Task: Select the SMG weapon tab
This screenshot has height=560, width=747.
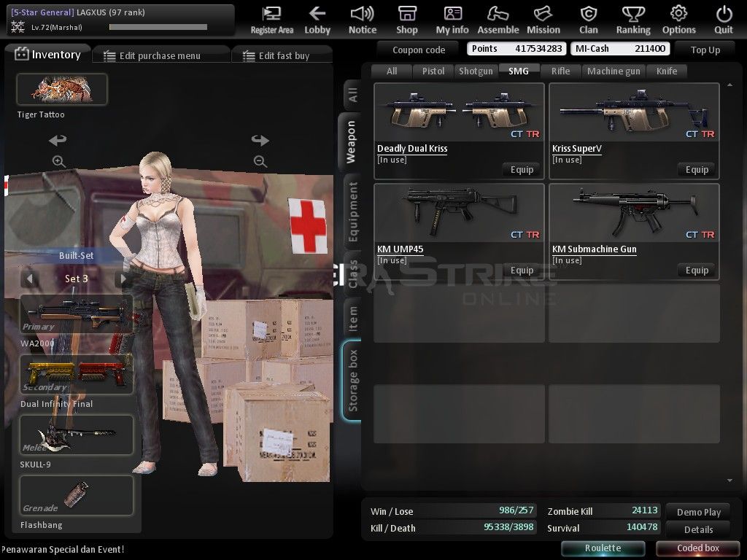Action: pos(519,71)
